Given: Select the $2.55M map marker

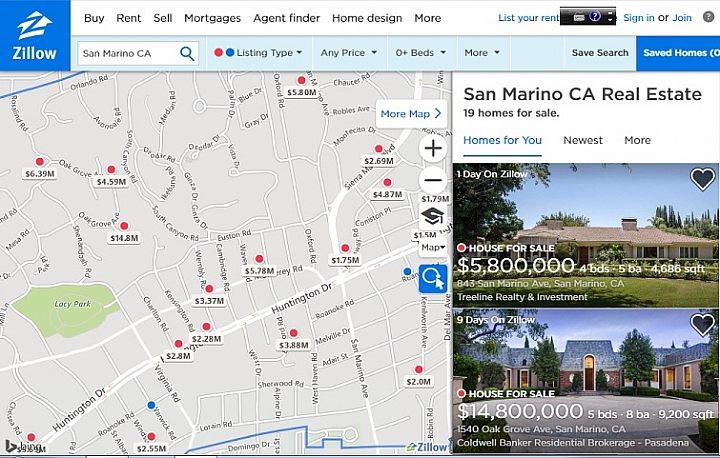Looking at the screenshot, I should (x=151, y=436).
